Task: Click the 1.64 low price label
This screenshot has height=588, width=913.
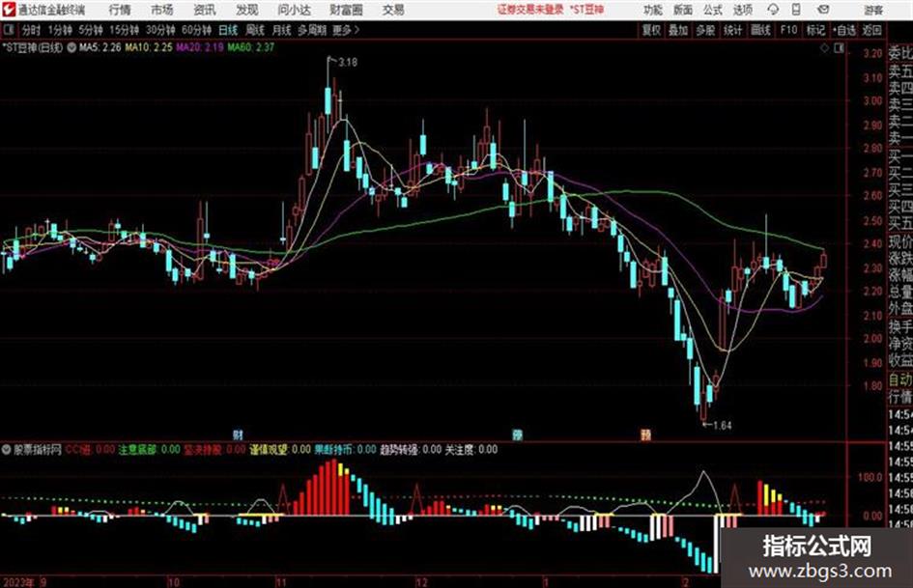Action: 722,426
